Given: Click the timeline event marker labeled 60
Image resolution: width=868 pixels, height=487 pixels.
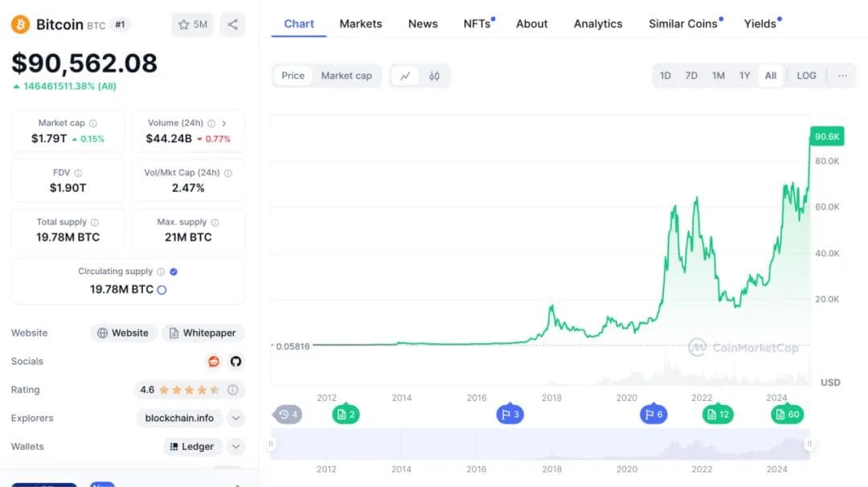Looking at the screenshot, I should coord(788,415).
